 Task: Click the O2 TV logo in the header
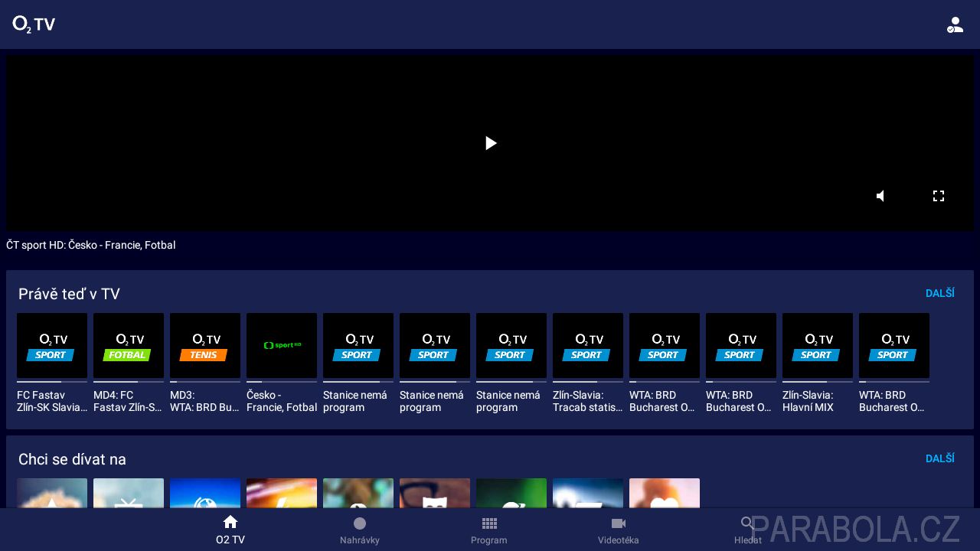pyautogui.click(x=34, y=24)
